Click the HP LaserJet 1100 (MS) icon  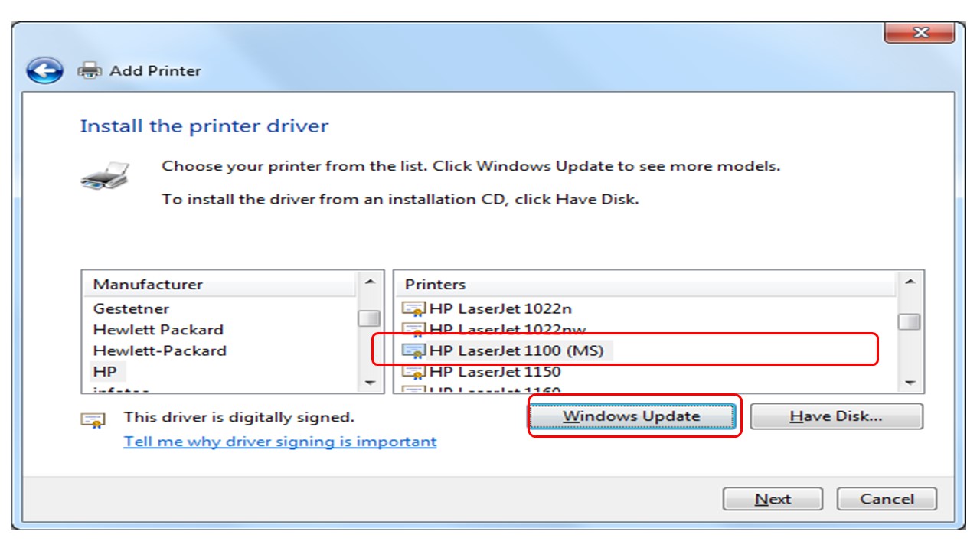(x=414, y=350)
